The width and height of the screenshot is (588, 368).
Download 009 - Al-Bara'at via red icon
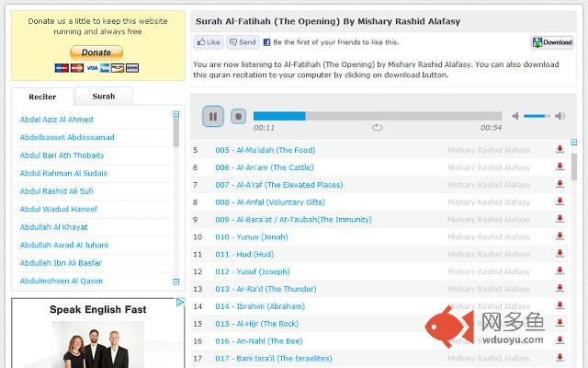click(560, 219)
